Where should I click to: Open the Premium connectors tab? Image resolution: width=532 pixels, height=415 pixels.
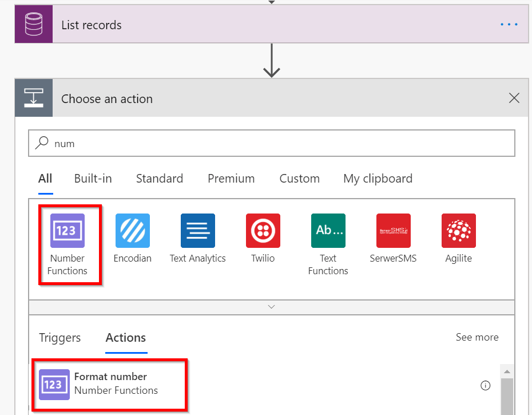[x=231, y=179]
